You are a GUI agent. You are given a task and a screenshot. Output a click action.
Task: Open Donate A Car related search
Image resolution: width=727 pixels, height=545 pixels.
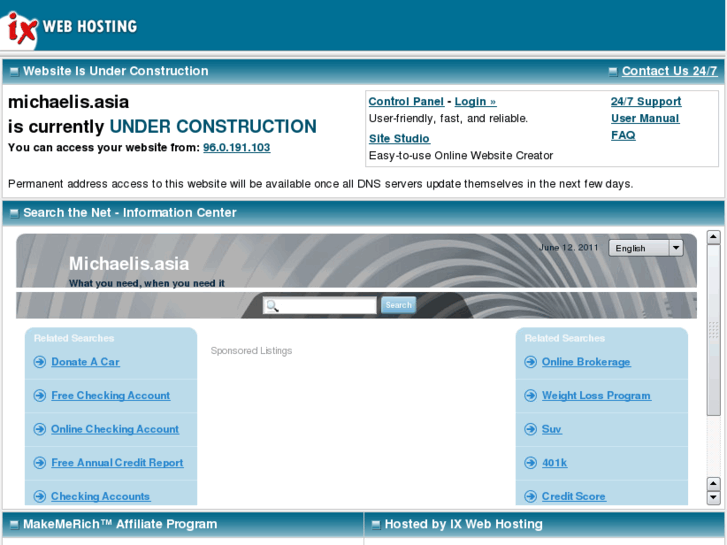tap(85, 362)
